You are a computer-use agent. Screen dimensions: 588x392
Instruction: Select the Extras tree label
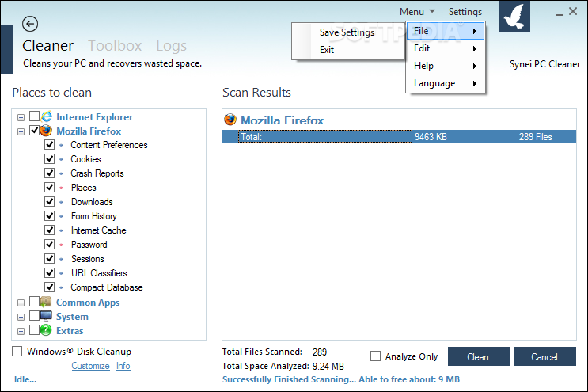[70, 331]
